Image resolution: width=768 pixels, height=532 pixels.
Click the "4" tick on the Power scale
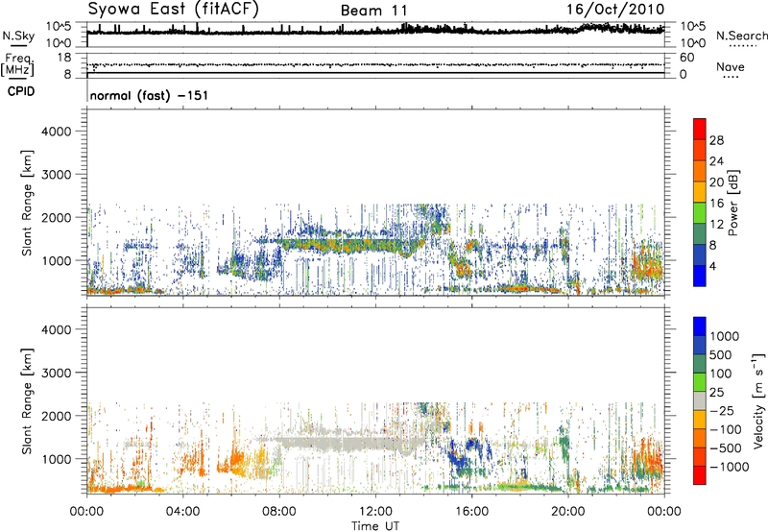pyautogui.click(x=712, y=266)
